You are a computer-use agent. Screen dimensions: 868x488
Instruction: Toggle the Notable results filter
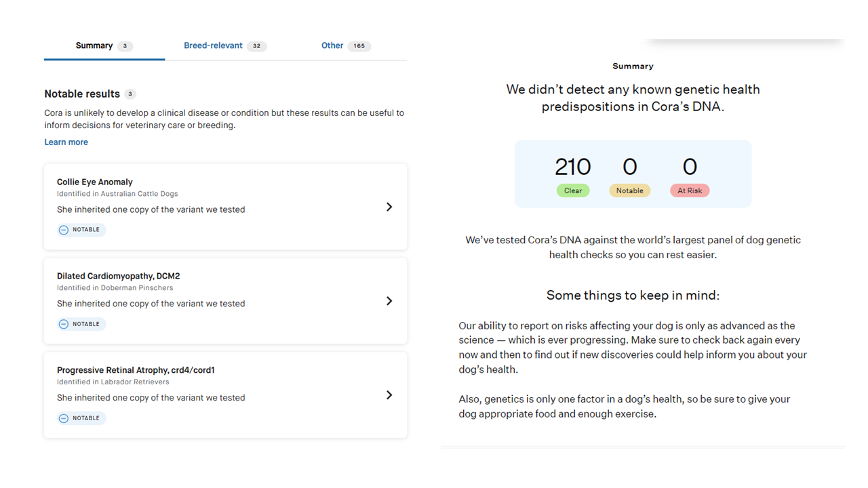(x=630, y=190)
